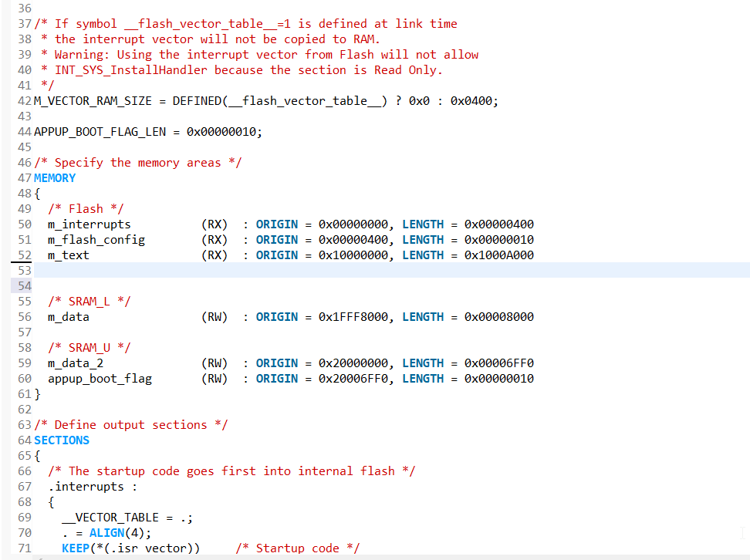Click line number 37 to set a breakpoint

click(x=23, y=23)
